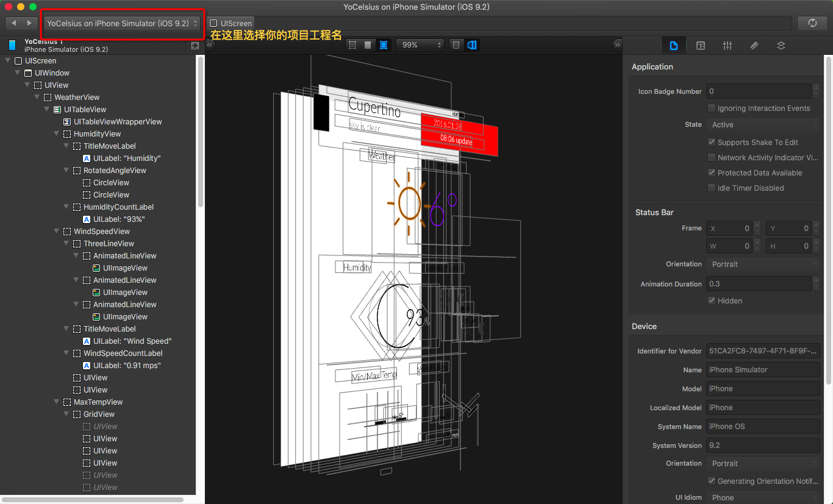Open the Identity inspector tab
The width and height of the screenshot is (833, 504).
pos(701,46)
